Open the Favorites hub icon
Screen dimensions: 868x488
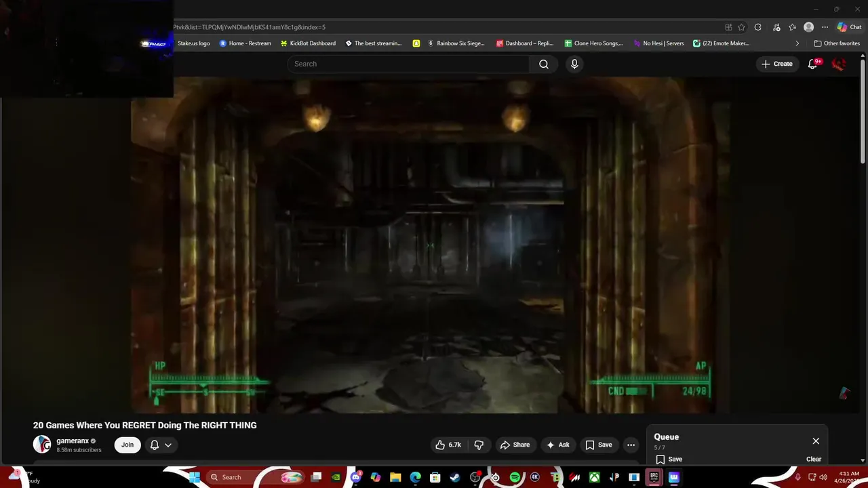(792, 27)
